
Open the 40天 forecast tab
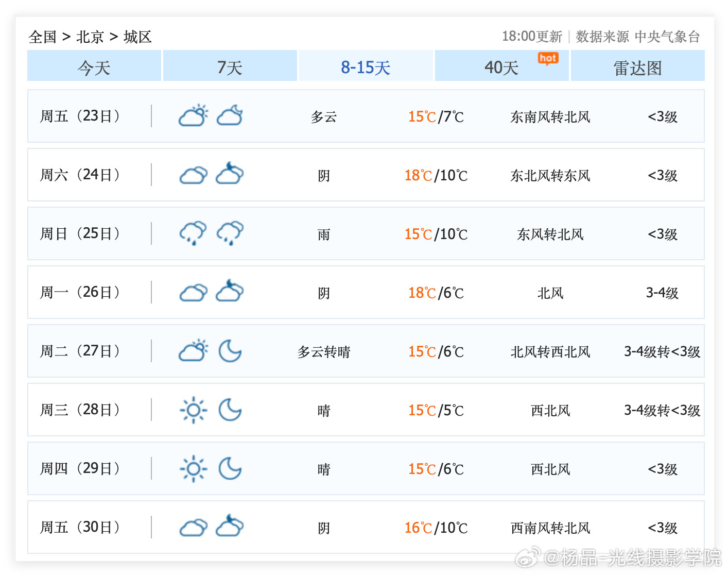coord(502,66)
